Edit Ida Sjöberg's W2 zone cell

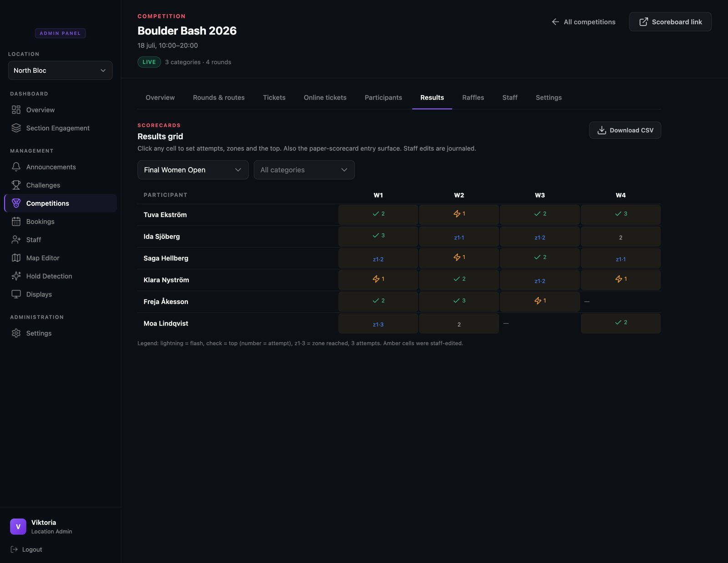pyautogui.click(x=459, y=236)
